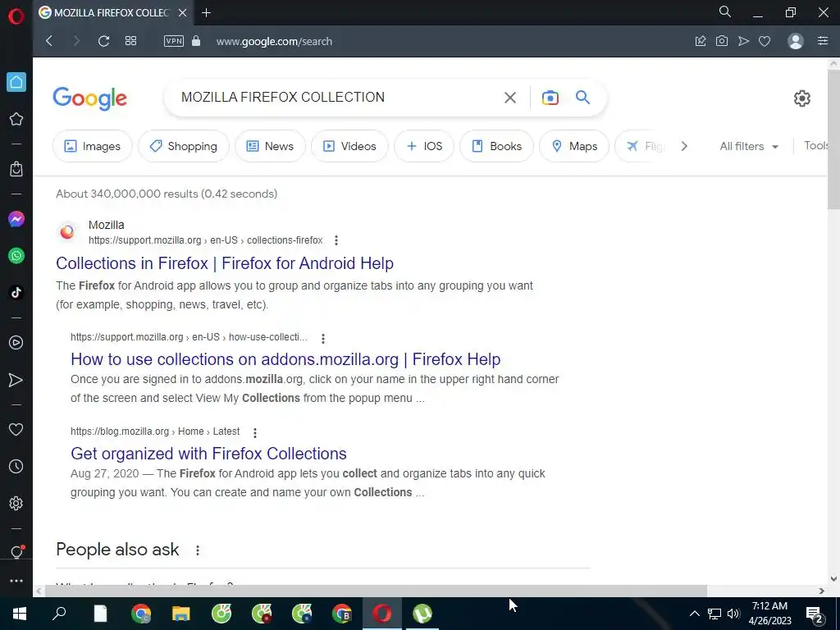Screen dimensions: 840x630
Task: Go back to the previous page
Action: (49, 41)
